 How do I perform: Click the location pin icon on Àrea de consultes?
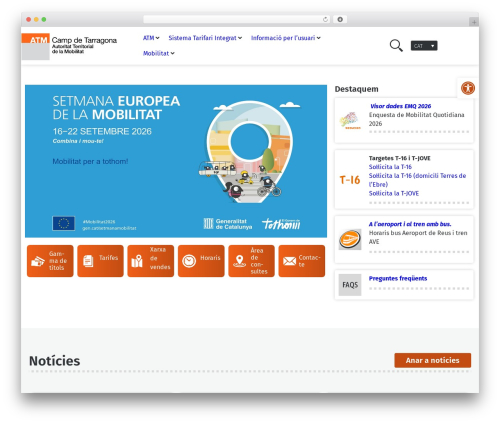click(x=239, y=261)
